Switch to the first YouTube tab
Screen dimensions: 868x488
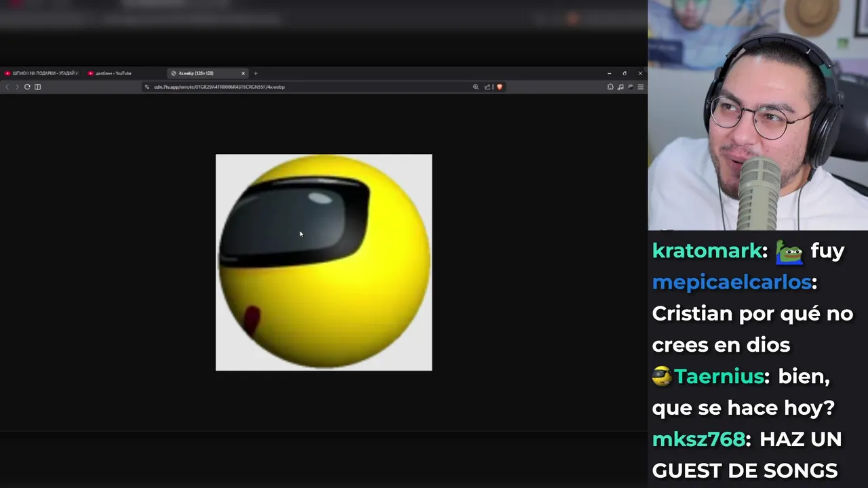tap(42, 73)
